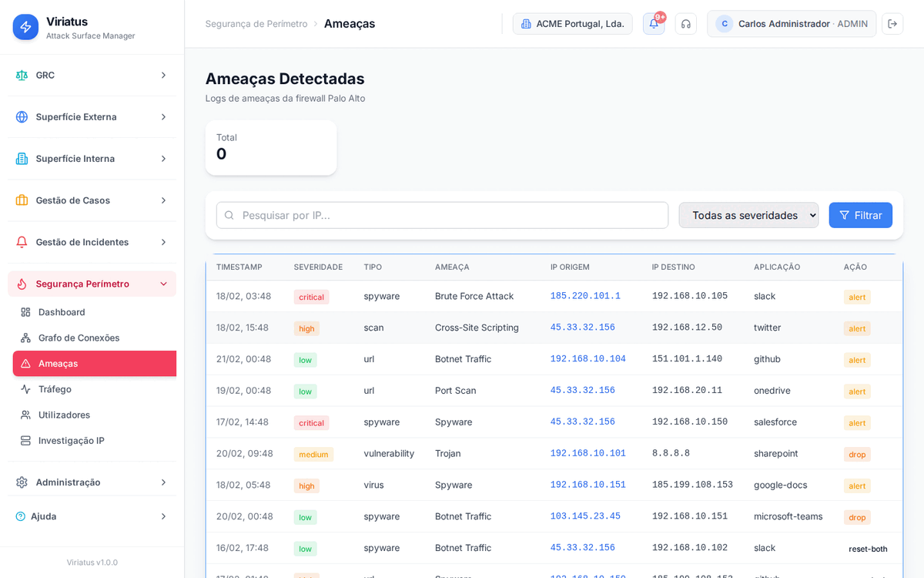Screen dimensions: 924x578
Task: Click the logout icon in header
Action: click(x=892, y=24)
